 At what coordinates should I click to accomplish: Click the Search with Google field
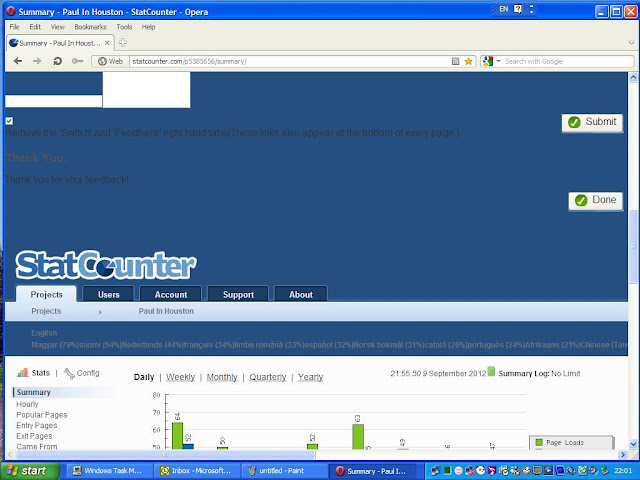click(568, 61)
